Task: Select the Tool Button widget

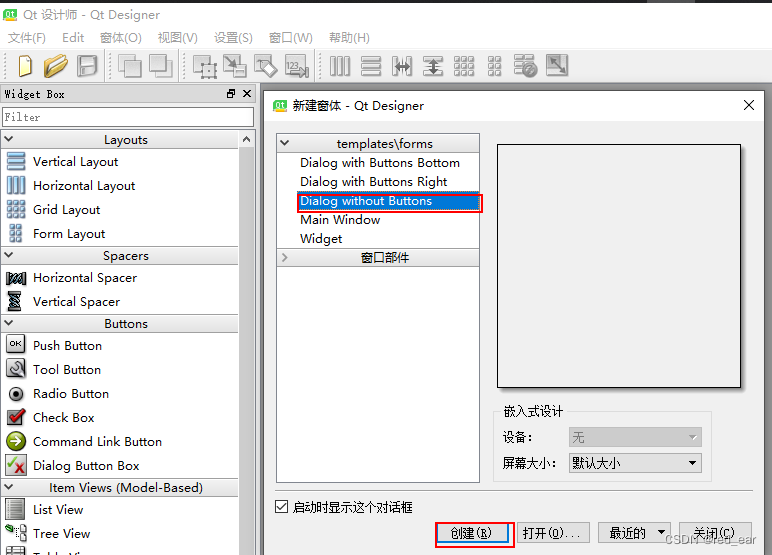Action: 67,370
